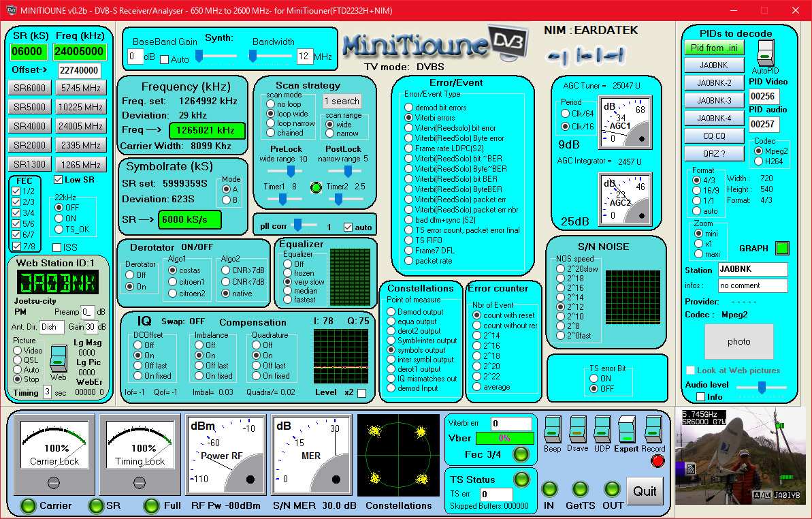The width and height of the screenshot is (812, 519).
Task: Check the ISS checkbox
Action: [x=57, y=248]
